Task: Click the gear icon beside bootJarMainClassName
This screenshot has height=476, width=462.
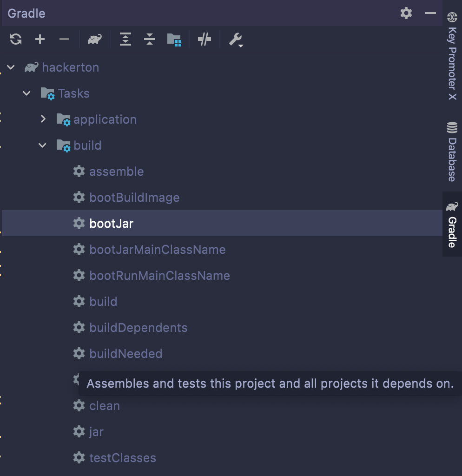Action: pos(79,250)
